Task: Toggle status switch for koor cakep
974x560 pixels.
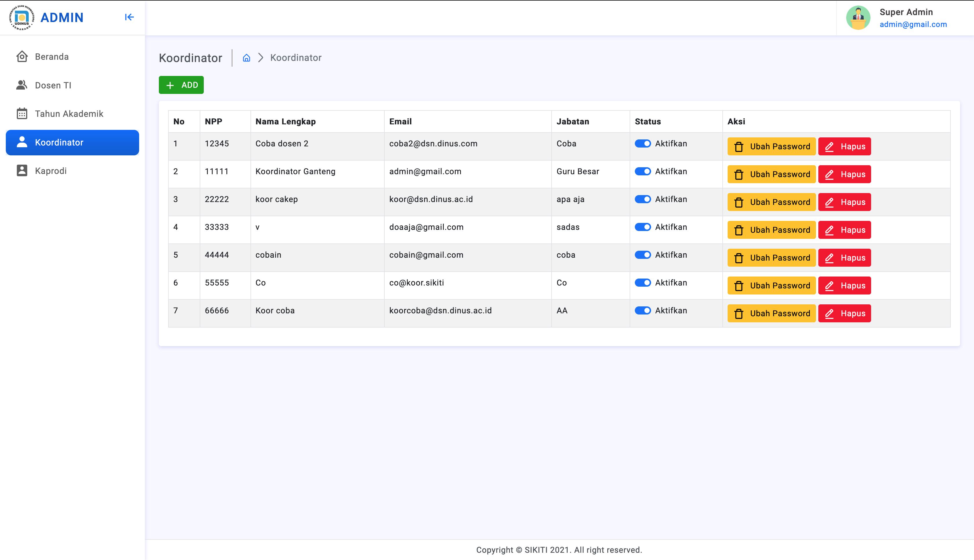Action: point(643,199)
